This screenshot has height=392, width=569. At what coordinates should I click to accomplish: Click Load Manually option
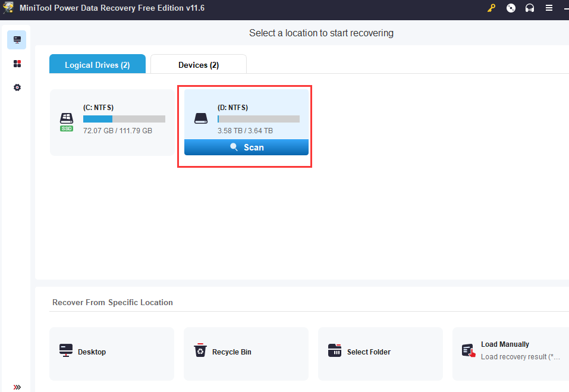[x=511, y=354]
